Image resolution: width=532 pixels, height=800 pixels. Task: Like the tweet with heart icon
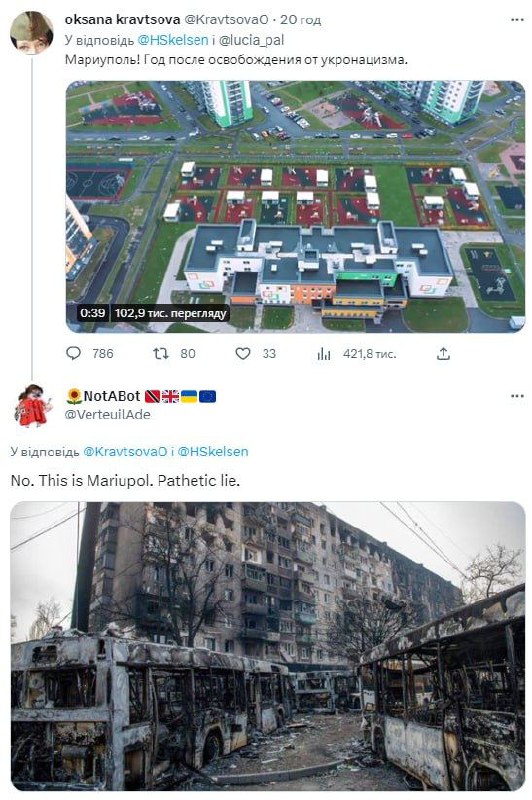point(243,353)
